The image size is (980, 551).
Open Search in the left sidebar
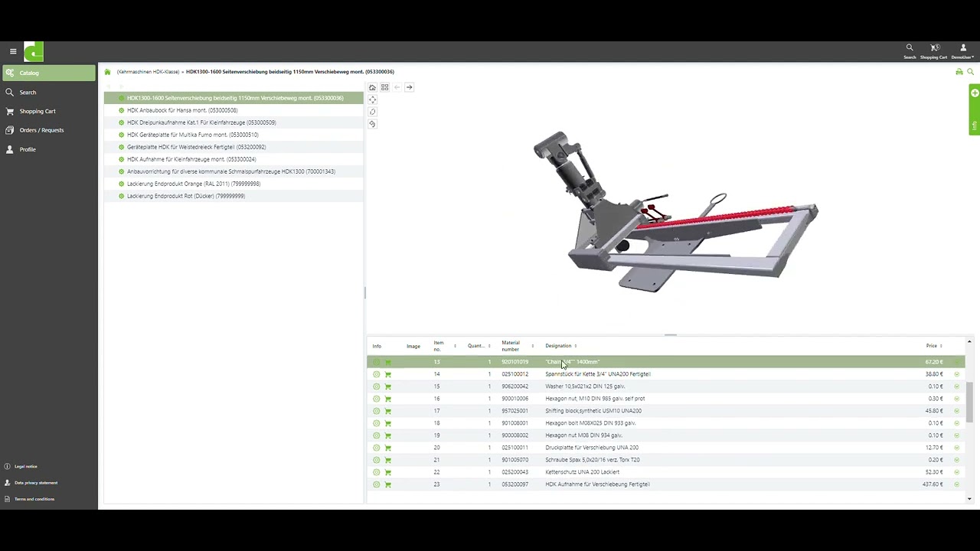(49, 92)
